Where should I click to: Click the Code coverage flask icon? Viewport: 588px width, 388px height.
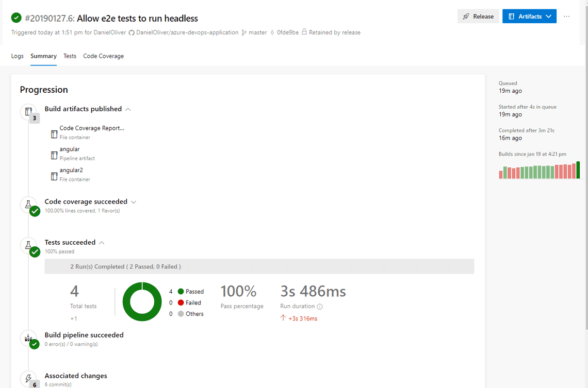click(x=28, y=205)
